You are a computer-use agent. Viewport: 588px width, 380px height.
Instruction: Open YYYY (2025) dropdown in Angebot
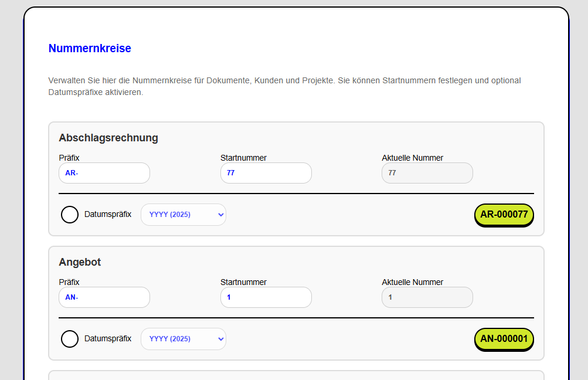point(183,339)
